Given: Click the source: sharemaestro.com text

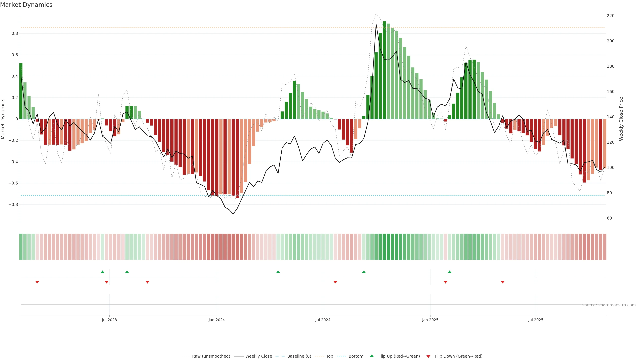Looking at the screenshot, I should click(609, 305).
